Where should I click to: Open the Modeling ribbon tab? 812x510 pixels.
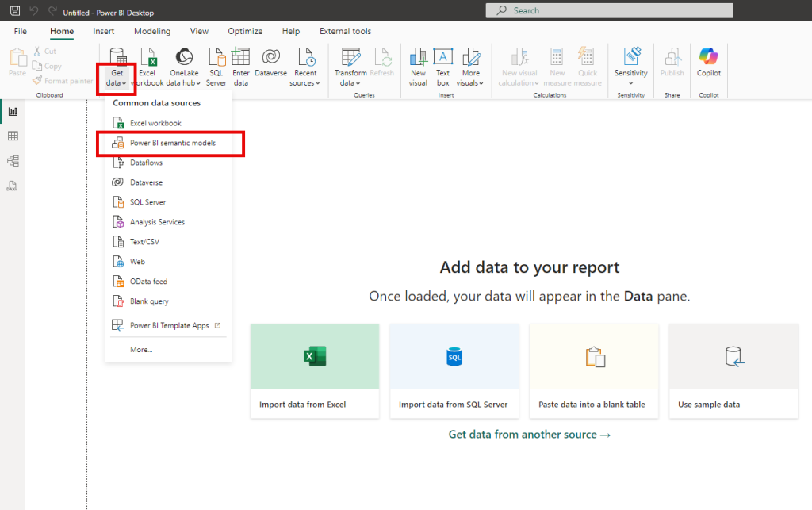151,32
